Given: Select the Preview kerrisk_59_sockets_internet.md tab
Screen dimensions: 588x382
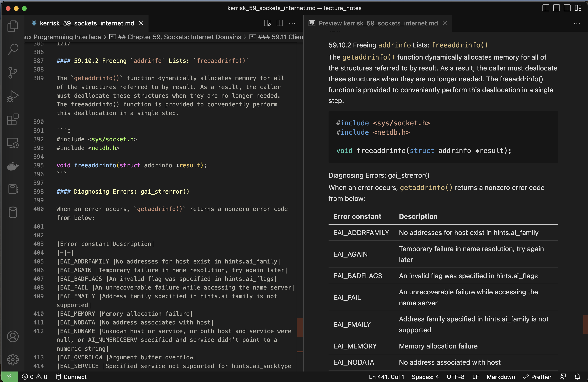Looking at the screenshot, I should click(x=378, y=23).
